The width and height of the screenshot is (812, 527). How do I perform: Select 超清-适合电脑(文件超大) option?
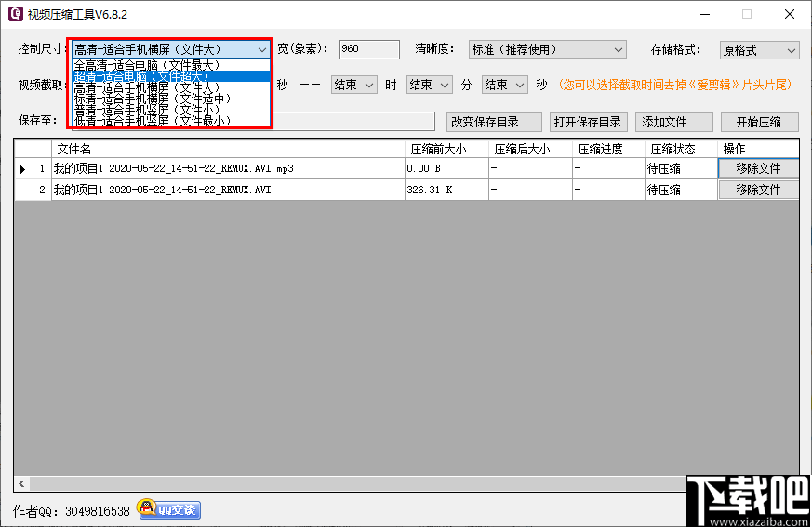click(171, 76)
